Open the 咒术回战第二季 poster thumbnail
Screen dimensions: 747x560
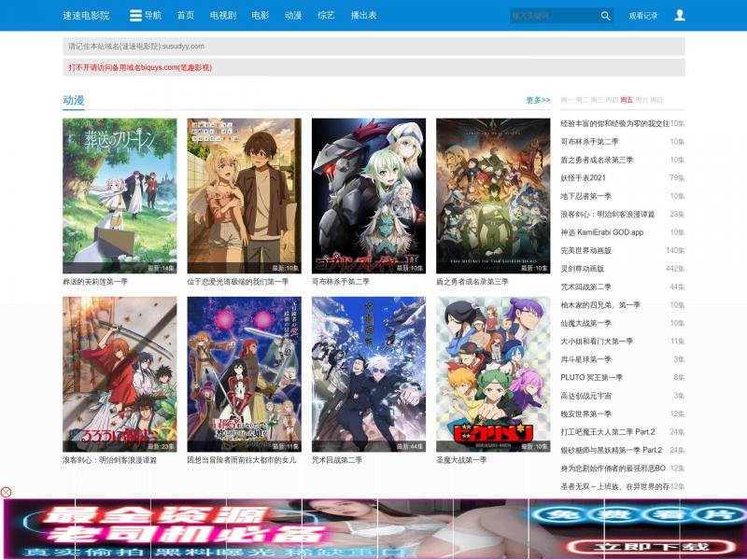coord(369,374)
